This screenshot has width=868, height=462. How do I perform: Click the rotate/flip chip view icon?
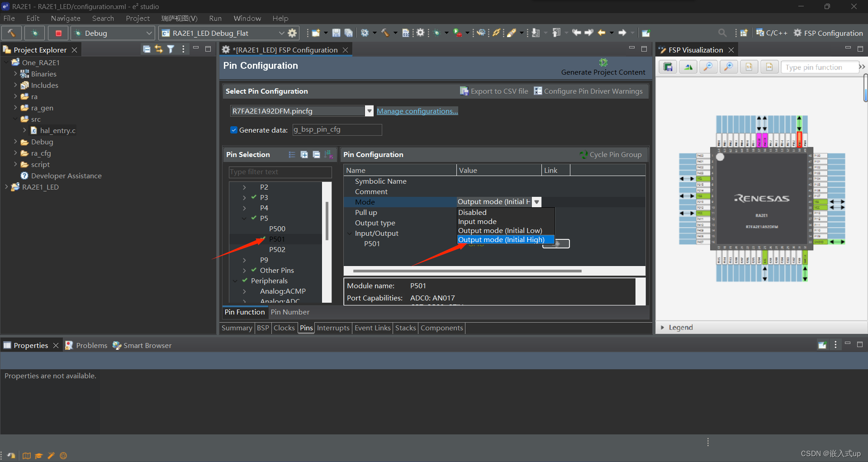pos(688,67)
